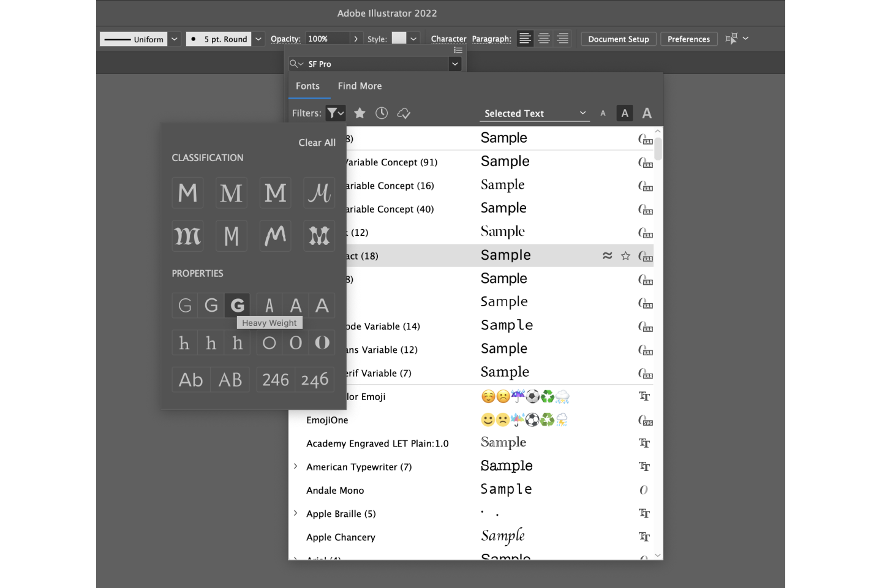
Task: Open the Selected Text sample dropdown
Action: point(534,113)
